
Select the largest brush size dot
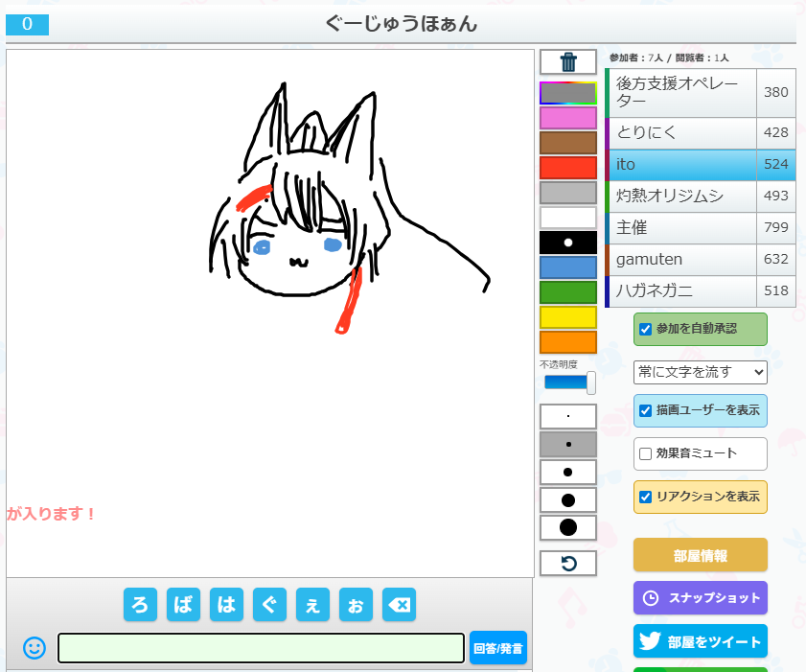pyautogui.click(x=568, y=527)
